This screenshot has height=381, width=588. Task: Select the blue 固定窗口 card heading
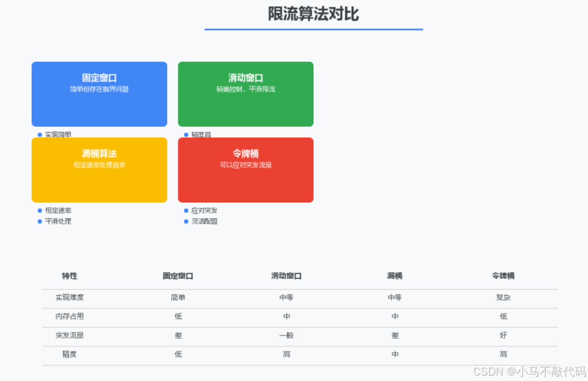tap(99, 78)
